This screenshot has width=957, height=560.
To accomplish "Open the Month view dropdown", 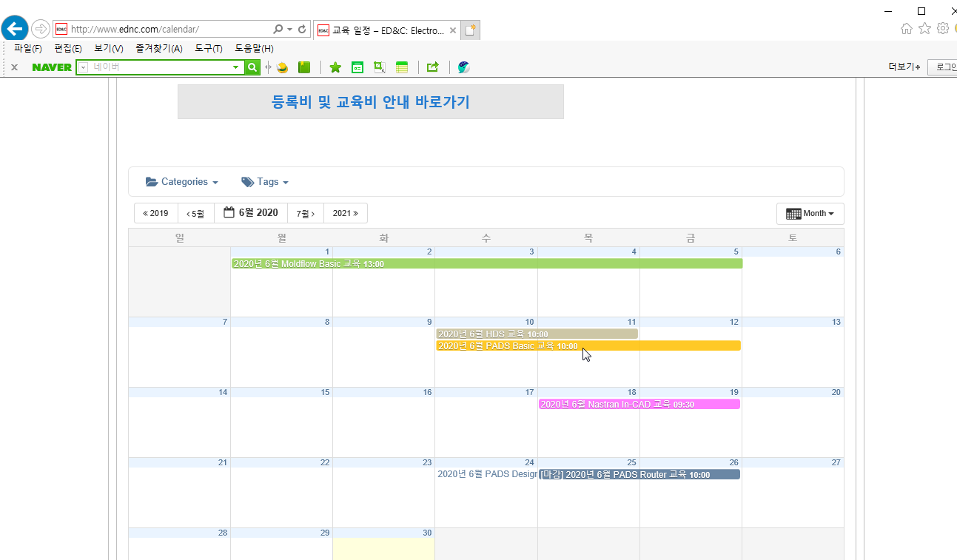I will click(x=810, y=213).
